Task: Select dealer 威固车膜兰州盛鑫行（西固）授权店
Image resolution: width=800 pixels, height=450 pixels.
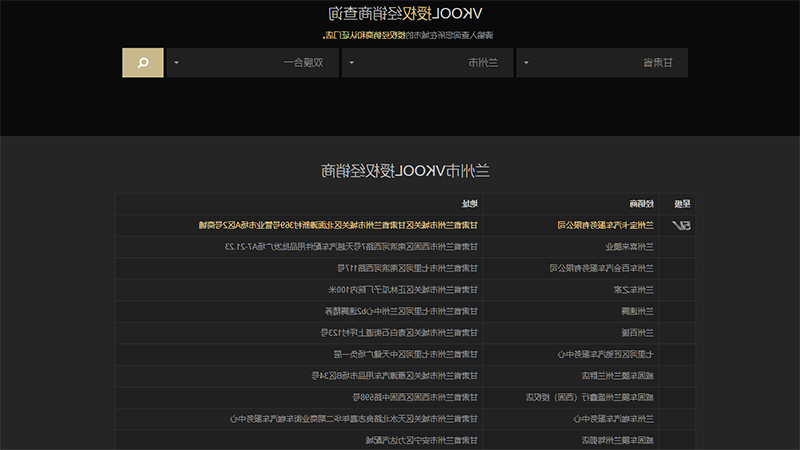Action: [x=590, y=397]
